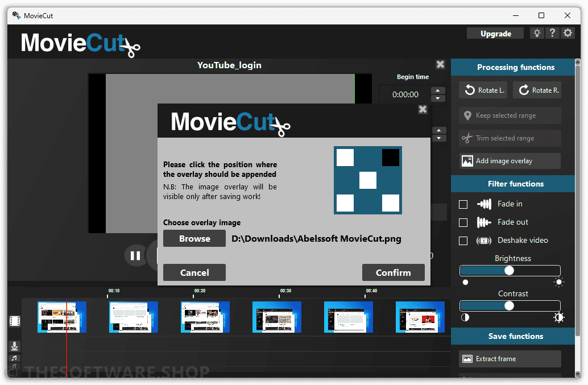Choose the top-left overlay position square
Viewport: 588px width, 385px height.
coord(345,158)
